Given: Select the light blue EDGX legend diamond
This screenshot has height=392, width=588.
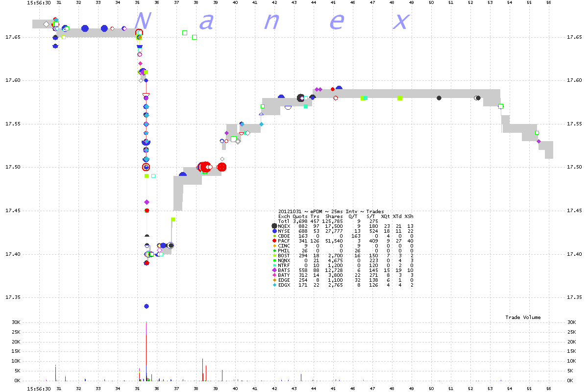Looking at the screenshot, I should 274,285.
